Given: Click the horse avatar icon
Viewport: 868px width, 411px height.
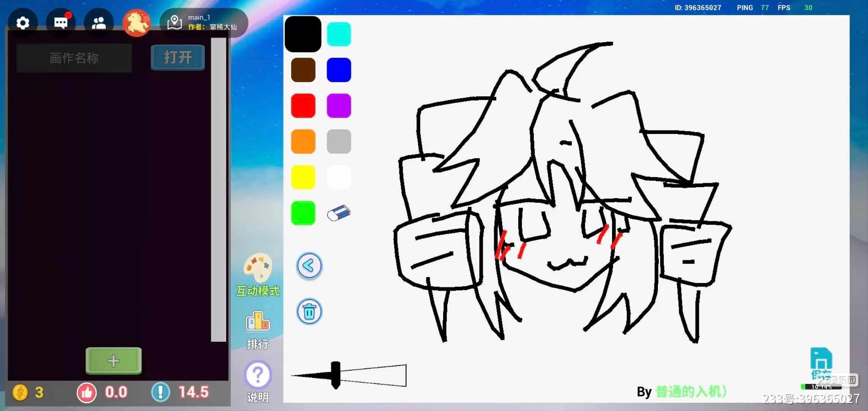Looking at the screenshot, I should (136, 23).
